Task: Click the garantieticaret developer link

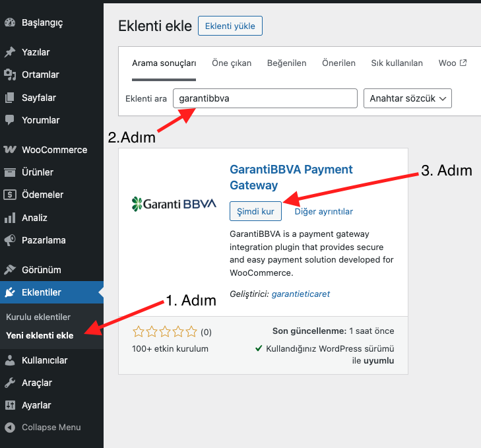Action: point(300,294)
